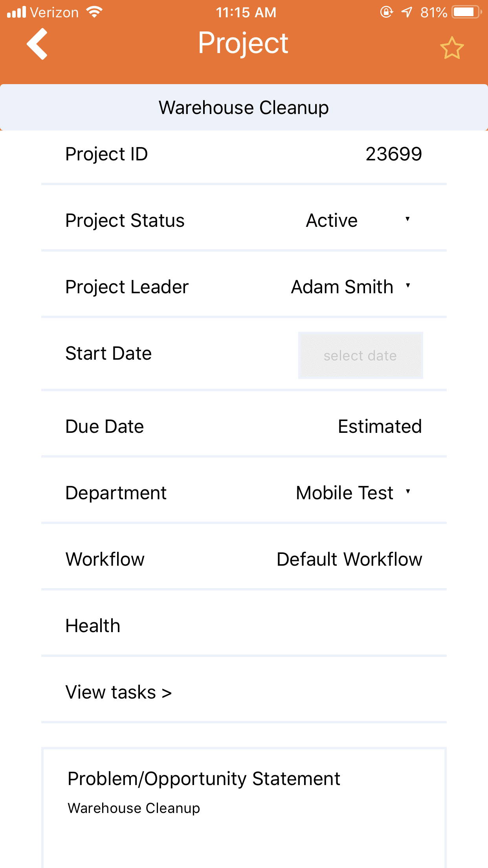Tap the Project header title

(x=243, y=43)
